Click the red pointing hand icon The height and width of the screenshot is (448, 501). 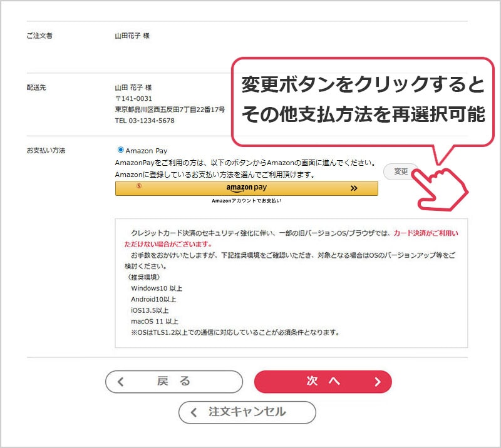[x=442, y=188]
